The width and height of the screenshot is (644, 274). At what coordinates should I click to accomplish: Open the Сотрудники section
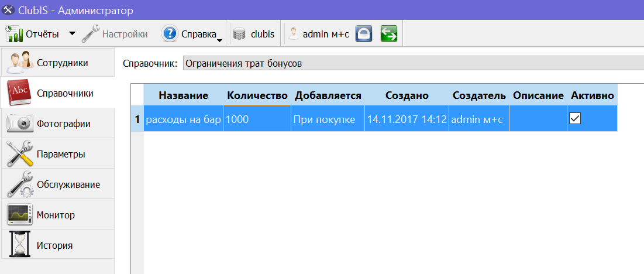pos(57,63)
